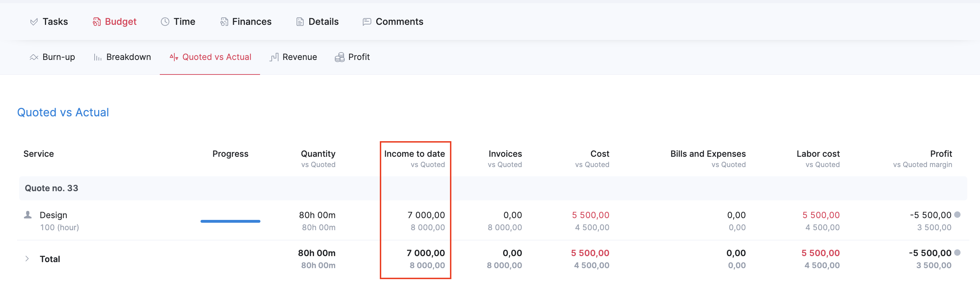The height and width of the screenshot is (288, 980).
Task: Click the Progress column header
Action: point(231,154)
